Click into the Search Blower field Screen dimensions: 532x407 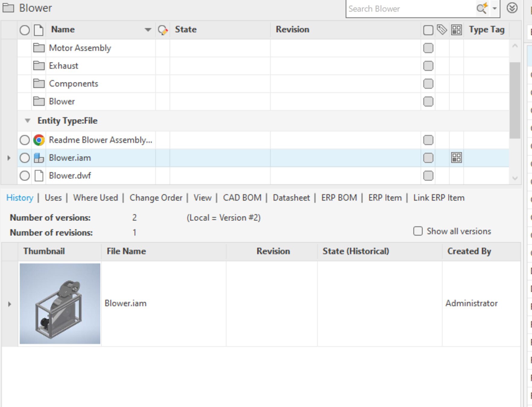click(411, 9)
